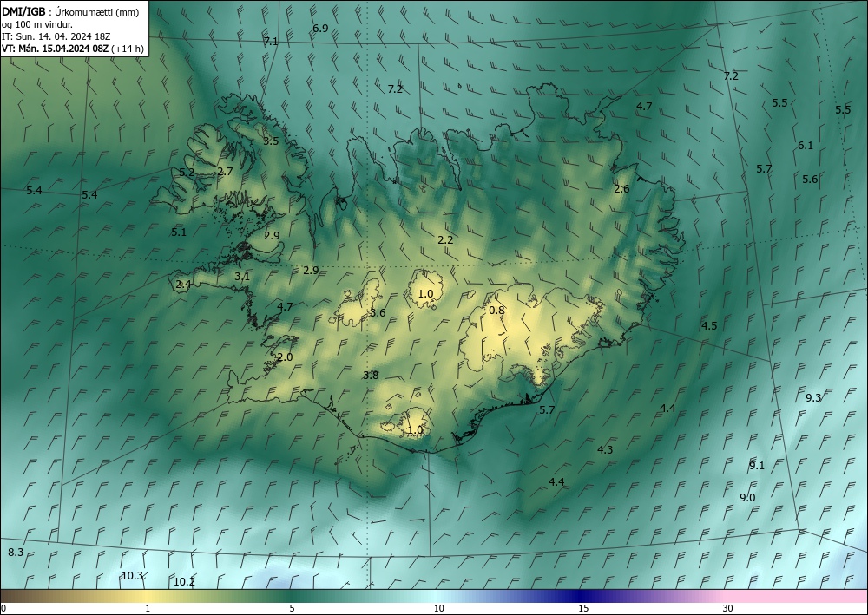Click the 3.1 value label
This screenshot has width=868, height=615.
tap(242, 277)
